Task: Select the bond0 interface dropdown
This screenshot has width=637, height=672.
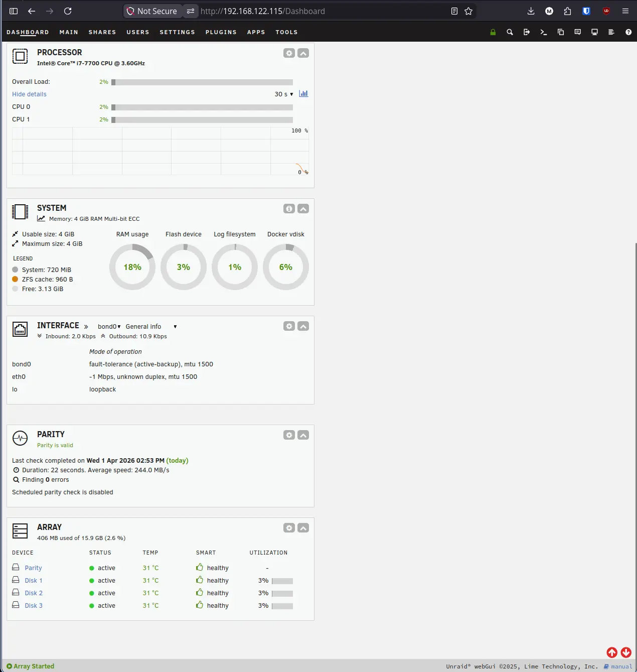Action: pos(109,327)
